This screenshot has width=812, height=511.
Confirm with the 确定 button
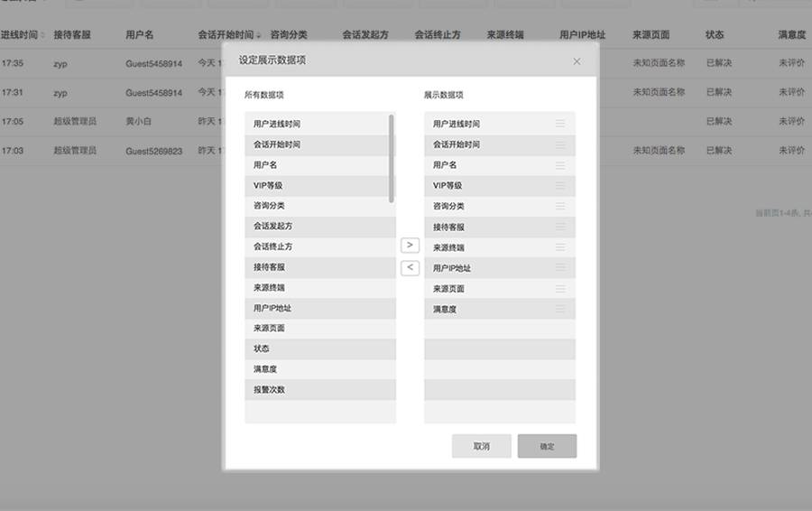tap(547, 446)
